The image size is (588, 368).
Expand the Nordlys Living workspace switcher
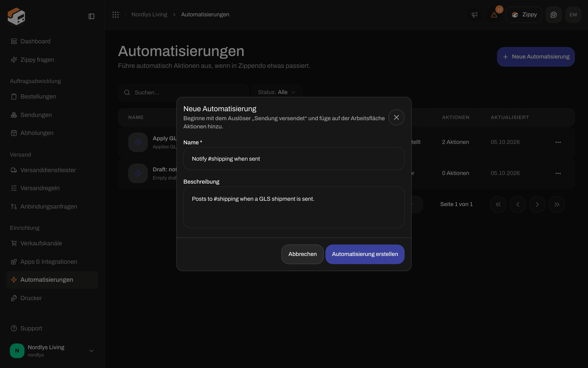52,351
